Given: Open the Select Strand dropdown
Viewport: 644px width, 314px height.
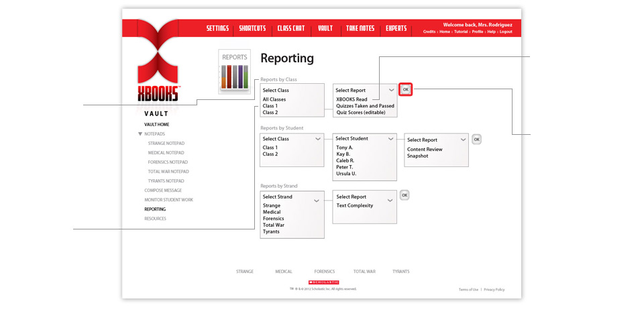Looking at the screenshot, I should pyautogui.click(x=316, y=199).
